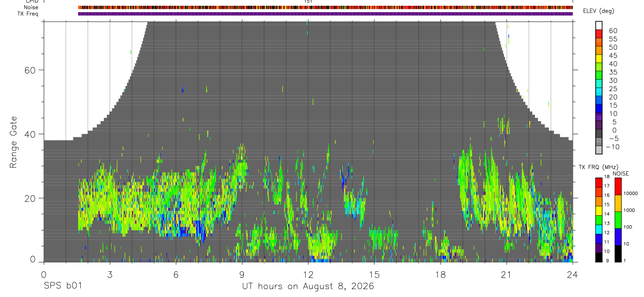Click the red 60-degree ELEV color swatch
Image resolution: width=644 pixels, height=297 pixels.
[x=599, y=34]
